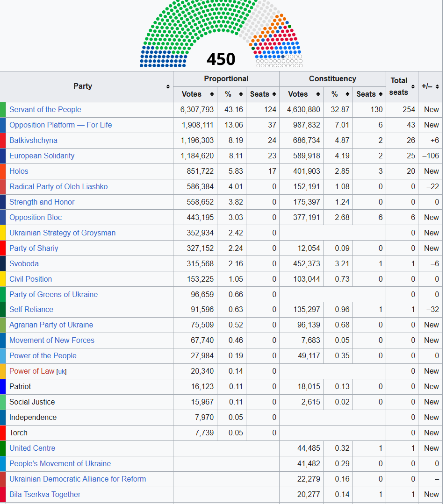
Task: Open the Opposition Bloc link
Action: [x=36, y=218]
